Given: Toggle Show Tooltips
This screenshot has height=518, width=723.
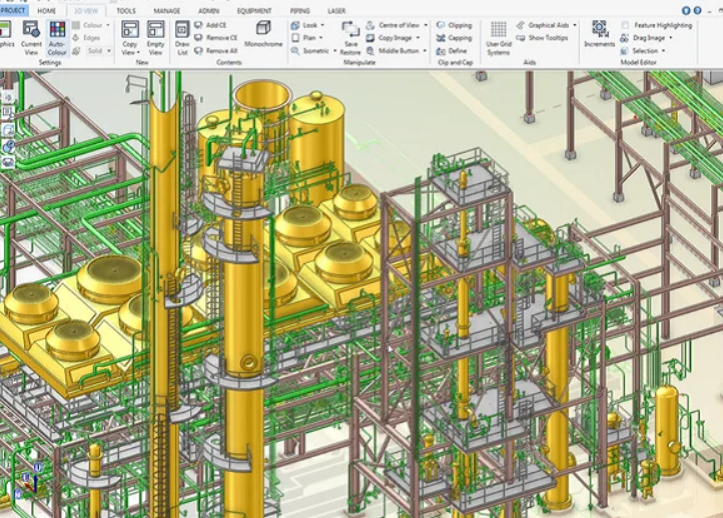Looking at the screenshot, I should click(542, 38).
